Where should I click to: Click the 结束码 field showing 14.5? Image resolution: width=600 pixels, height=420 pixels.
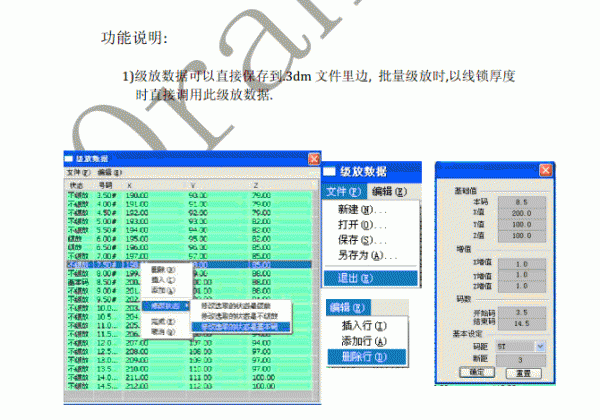pos(522,324)
